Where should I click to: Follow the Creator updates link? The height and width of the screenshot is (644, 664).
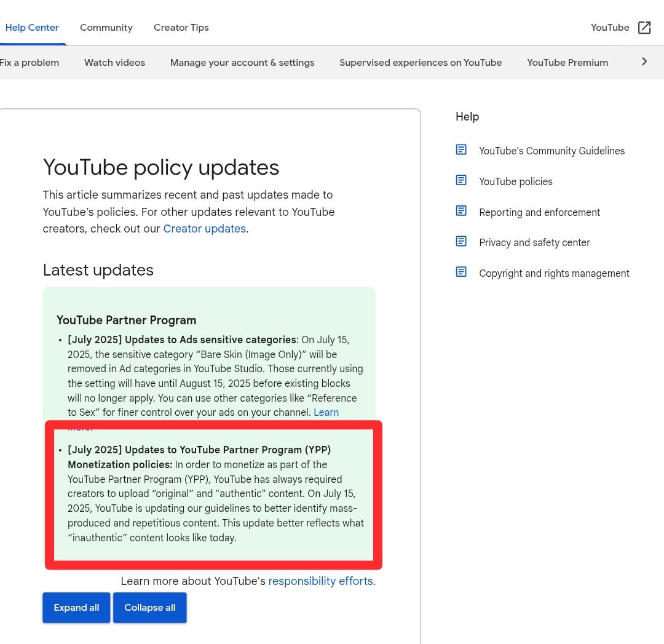click(205, 229)
